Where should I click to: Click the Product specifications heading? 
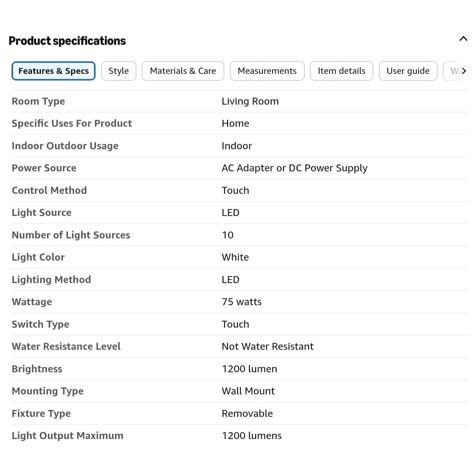[67, 41]
